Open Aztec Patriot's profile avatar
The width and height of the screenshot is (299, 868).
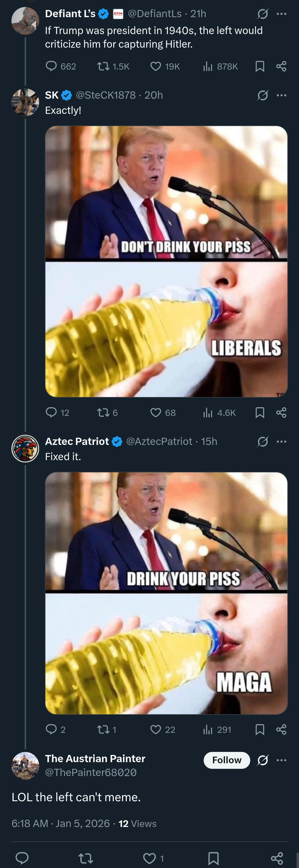coord(25,449)
